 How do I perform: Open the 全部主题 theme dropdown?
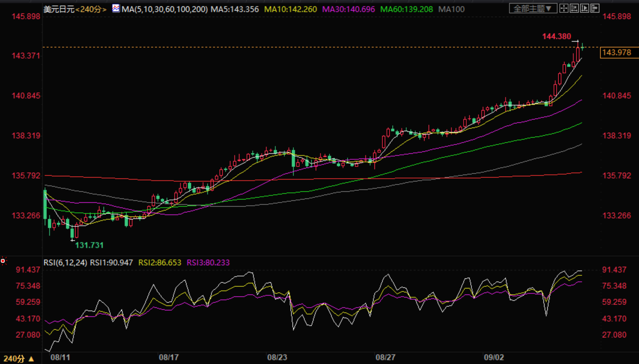coord(533,9)
